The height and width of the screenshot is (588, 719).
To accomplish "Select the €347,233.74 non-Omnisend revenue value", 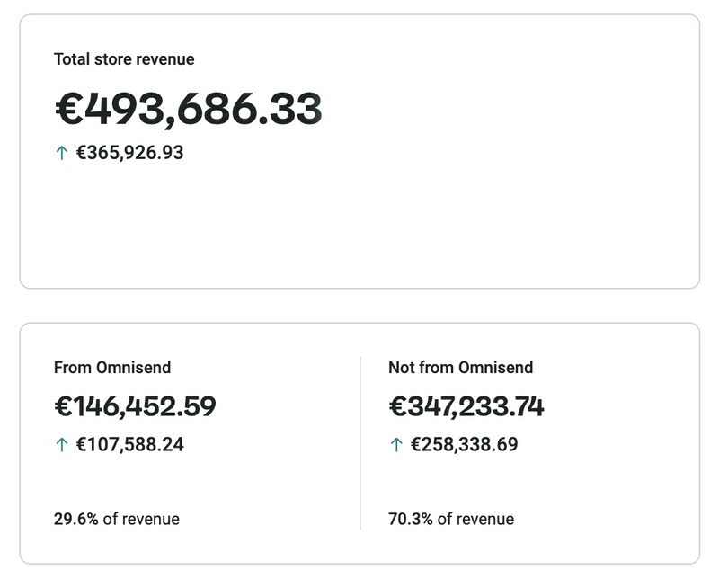I will coord(466,406).
